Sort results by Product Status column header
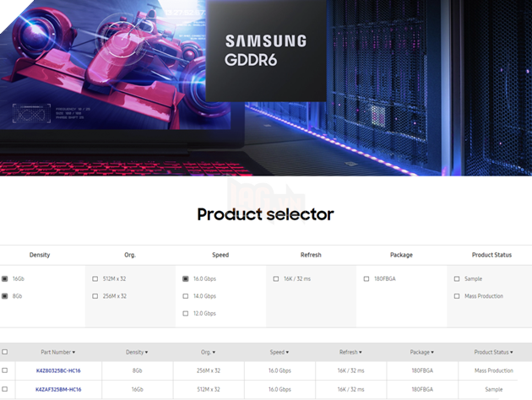Screen dimensions: 532x400 (x=494, y=352)
